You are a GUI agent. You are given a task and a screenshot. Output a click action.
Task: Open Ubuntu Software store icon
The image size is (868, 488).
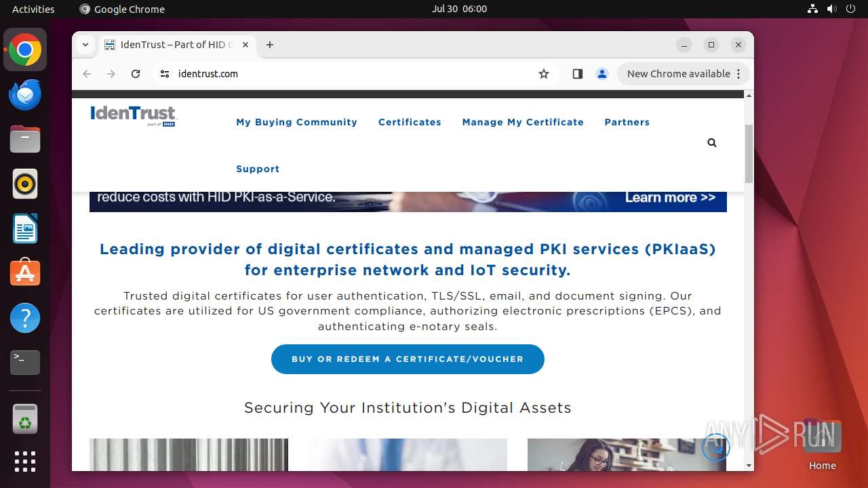point(25,273)
